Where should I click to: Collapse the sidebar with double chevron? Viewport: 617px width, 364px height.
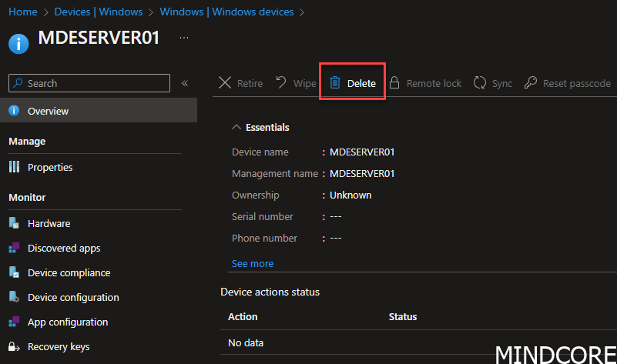coord(185,83)
